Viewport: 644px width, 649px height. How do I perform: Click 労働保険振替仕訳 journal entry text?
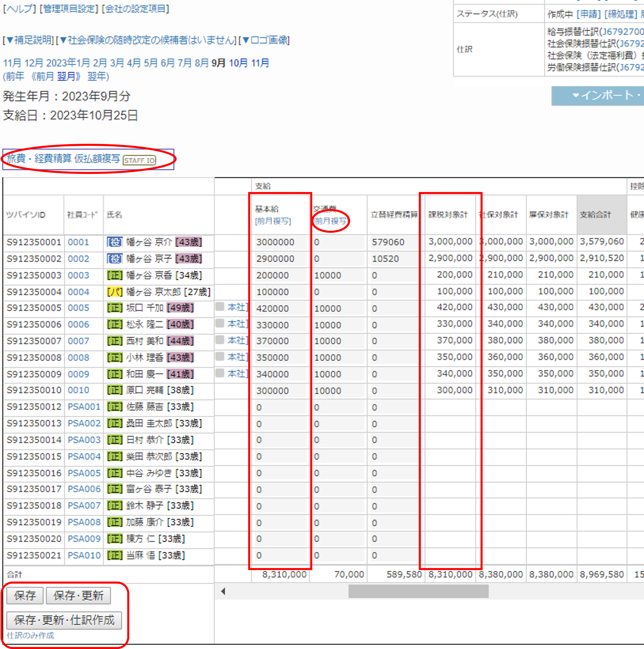coord(595,67)
